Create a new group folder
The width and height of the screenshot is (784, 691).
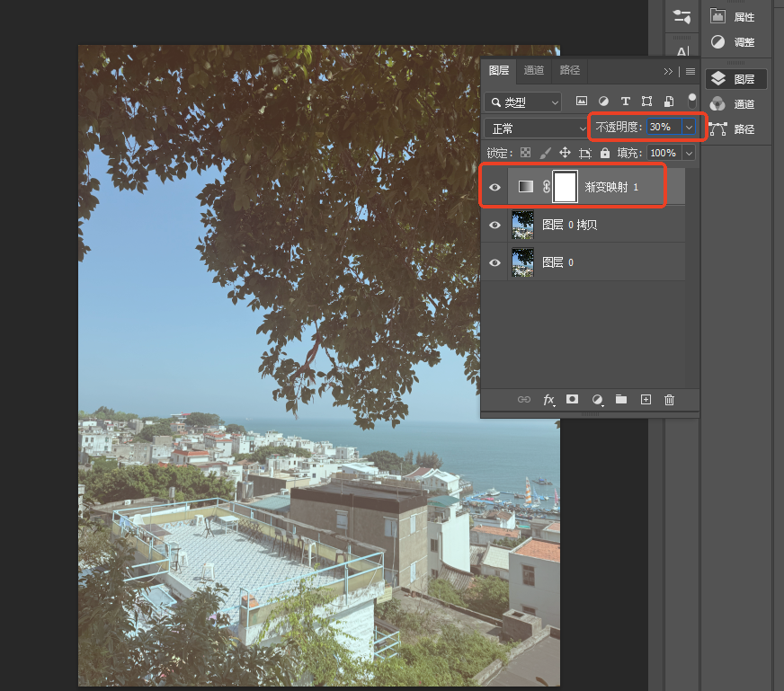point(621,399)
